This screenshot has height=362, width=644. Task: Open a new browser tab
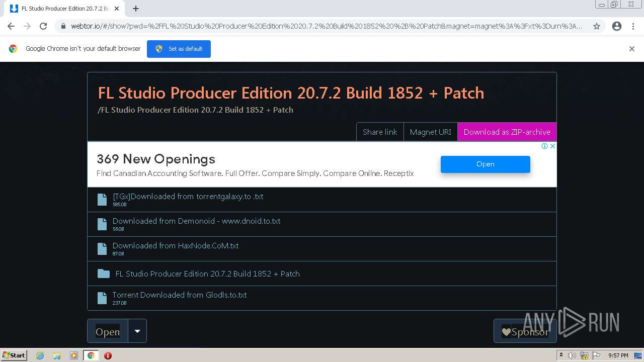point(136,9)
